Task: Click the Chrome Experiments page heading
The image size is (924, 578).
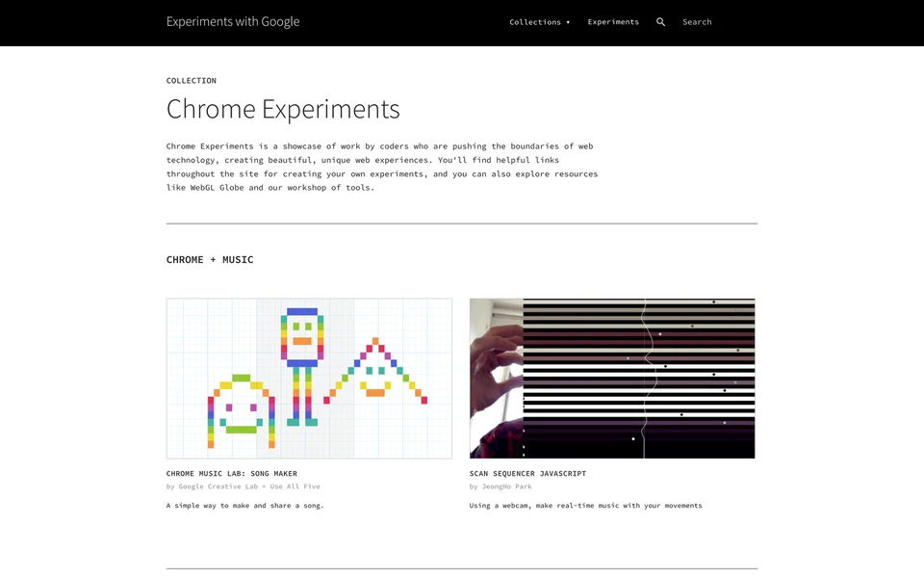Action: pyautogui.click(x=283, y=109)
